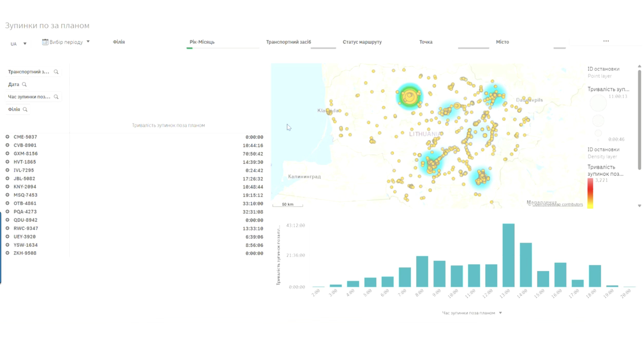Click the search icon next to Дата
The width and height of the screenshot is (644, 354).
[24, 84]
